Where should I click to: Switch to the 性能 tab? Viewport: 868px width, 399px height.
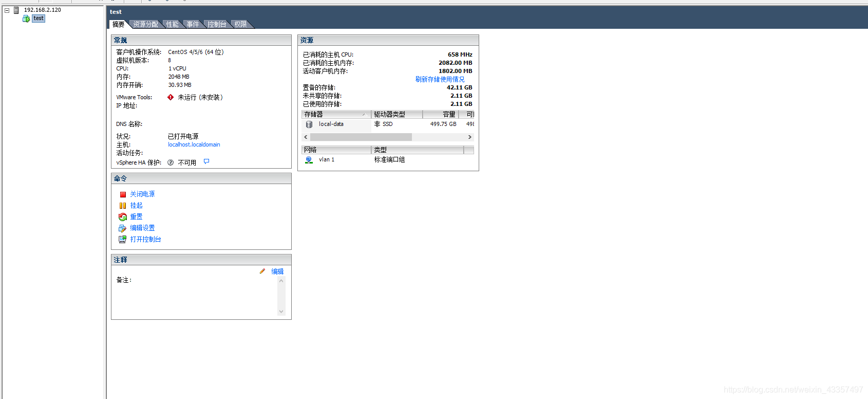point(172,24)
